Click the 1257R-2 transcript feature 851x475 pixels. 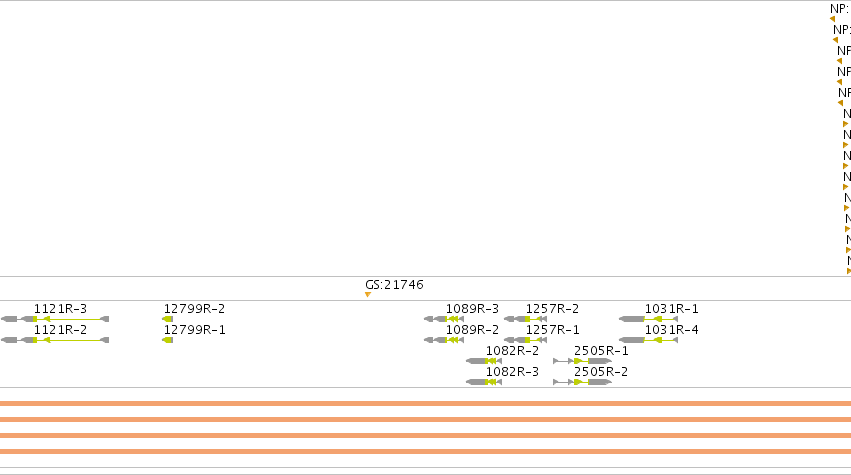point(525,319)
